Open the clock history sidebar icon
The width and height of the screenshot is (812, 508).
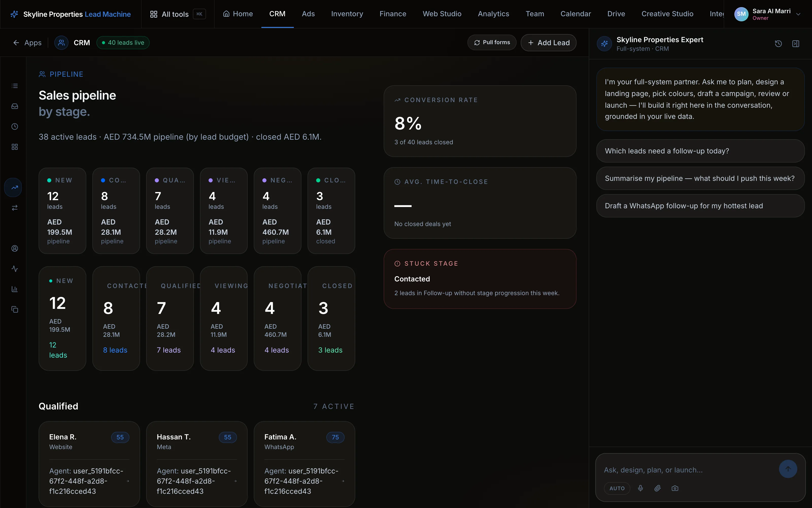[14, 127]
